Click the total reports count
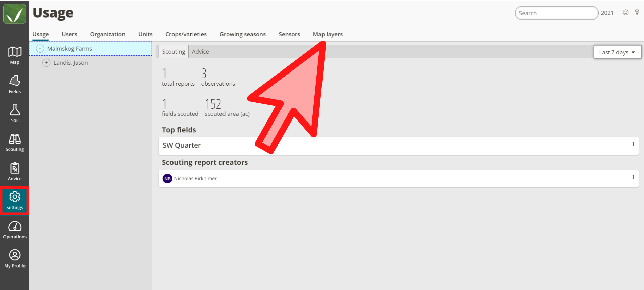 (178, 77)
